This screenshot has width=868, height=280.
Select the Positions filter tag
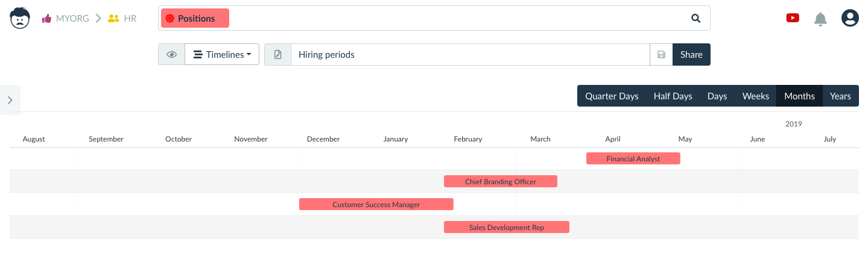(x=195, y=19)
